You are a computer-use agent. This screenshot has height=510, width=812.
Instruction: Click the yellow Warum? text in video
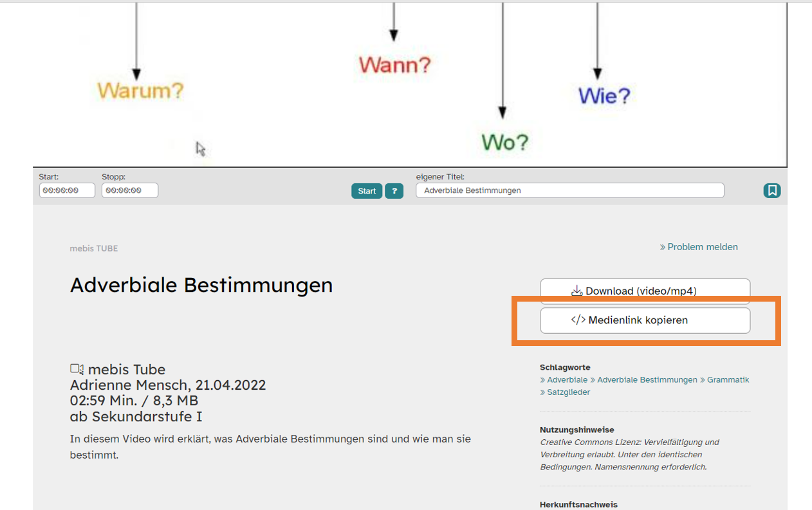(x=140, y=90)
